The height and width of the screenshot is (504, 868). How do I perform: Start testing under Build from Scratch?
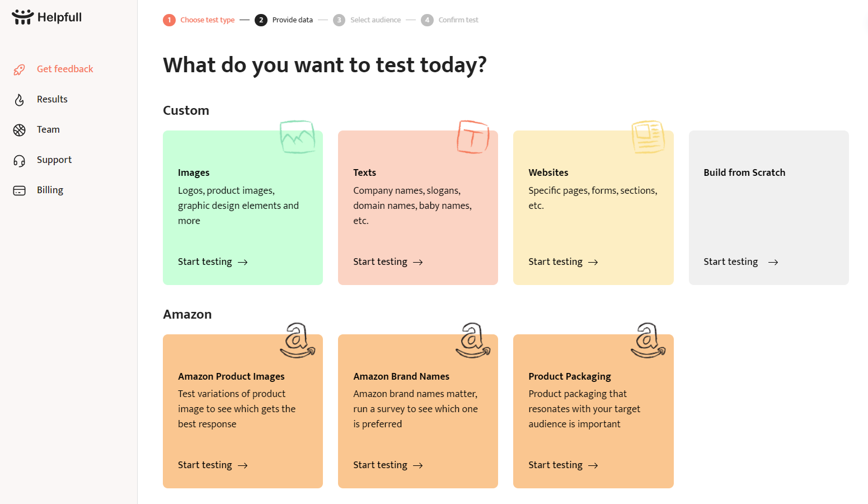pos(740,262)
